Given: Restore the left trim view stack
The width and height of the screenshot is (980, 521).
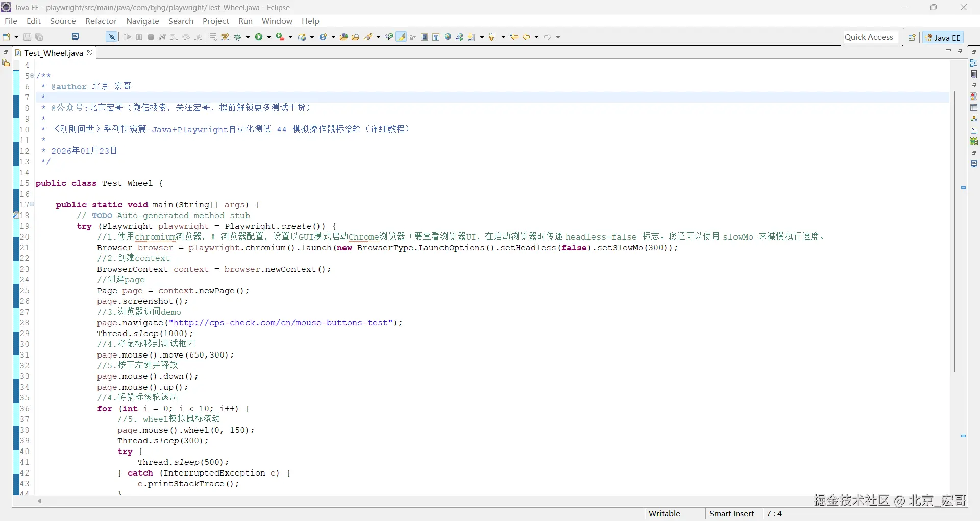Looking at the screenshot, I should point(6,52).
